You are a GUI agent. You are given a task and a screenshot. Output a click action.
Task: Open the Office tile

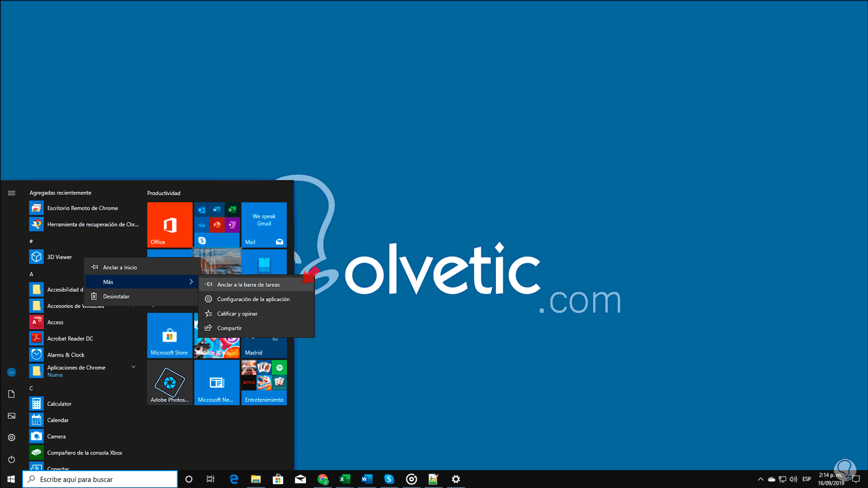coord(170,225)
